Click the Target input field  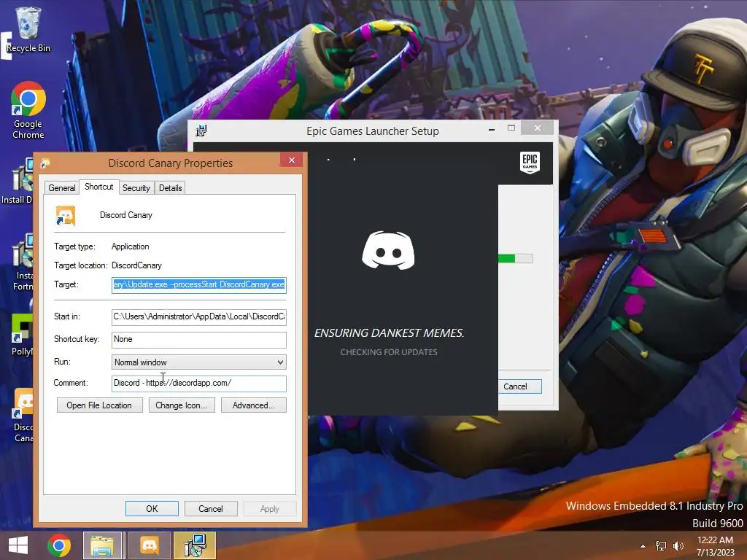(x=199, y=285)
